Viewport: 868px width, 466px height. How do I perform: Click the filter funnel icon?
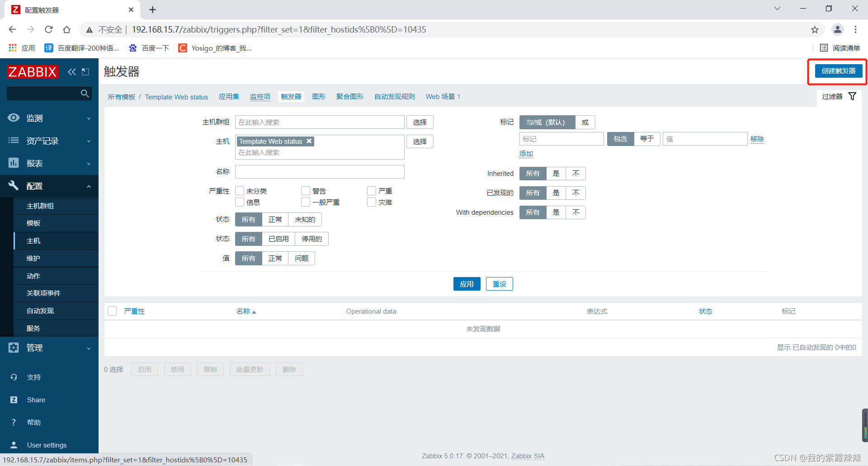point(852,96)
